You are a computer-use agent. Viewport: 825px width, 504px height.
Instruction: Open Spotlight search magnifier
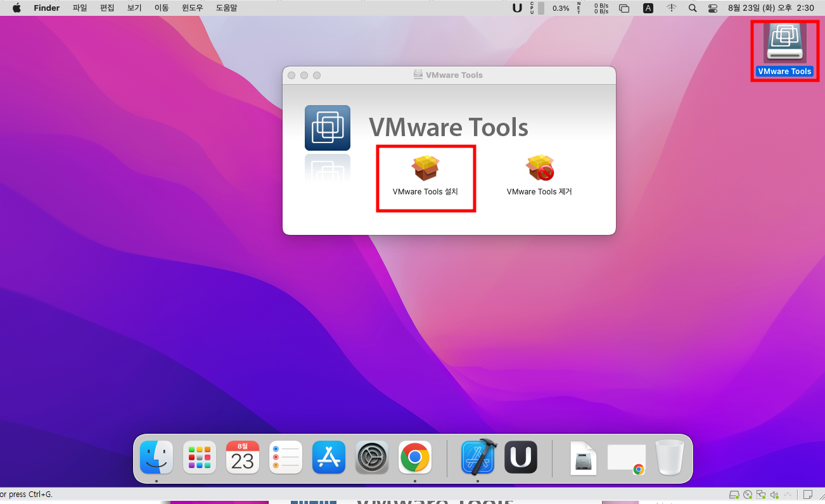point(693,8)
